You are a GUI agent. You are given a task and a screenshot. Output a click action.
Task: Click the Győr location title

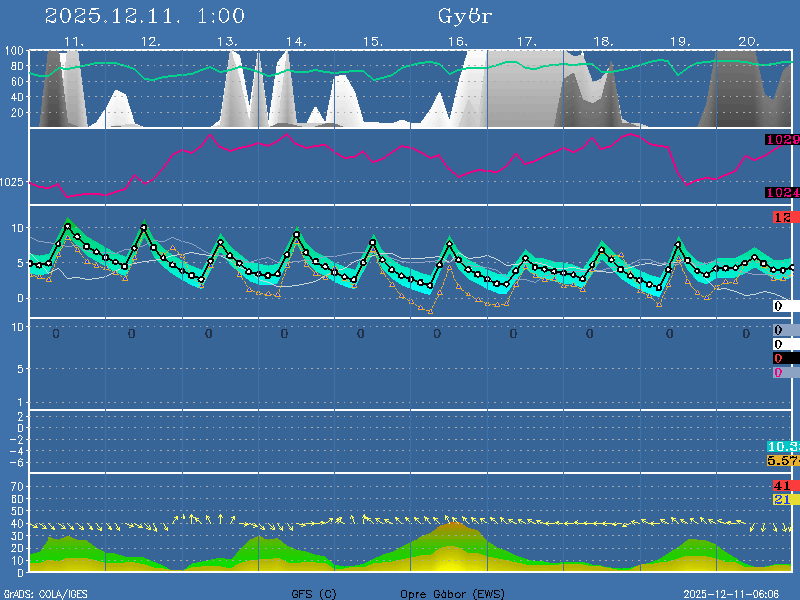click(x=465, y=16)
